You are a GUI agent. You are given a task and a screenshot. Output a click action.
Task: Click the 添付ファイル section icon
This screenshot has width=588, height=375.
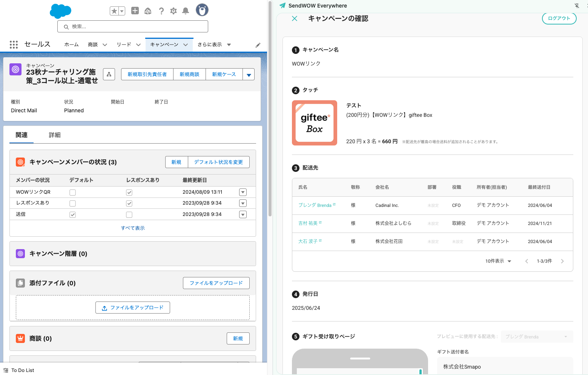(20, 283)
